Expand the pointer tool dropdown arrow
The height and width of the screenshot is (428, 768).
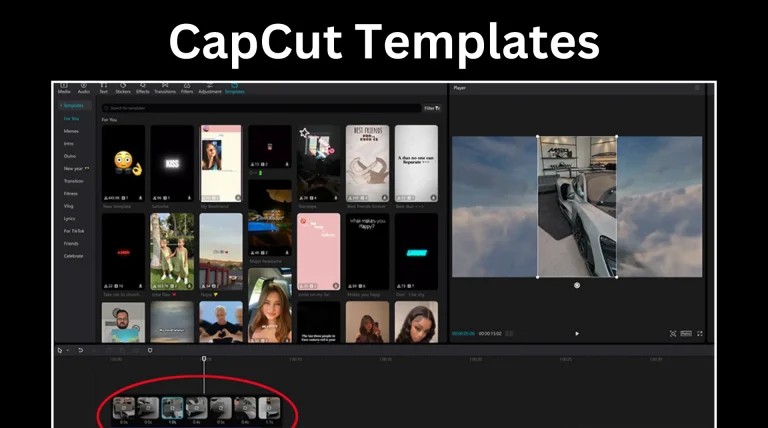(68, 350)
